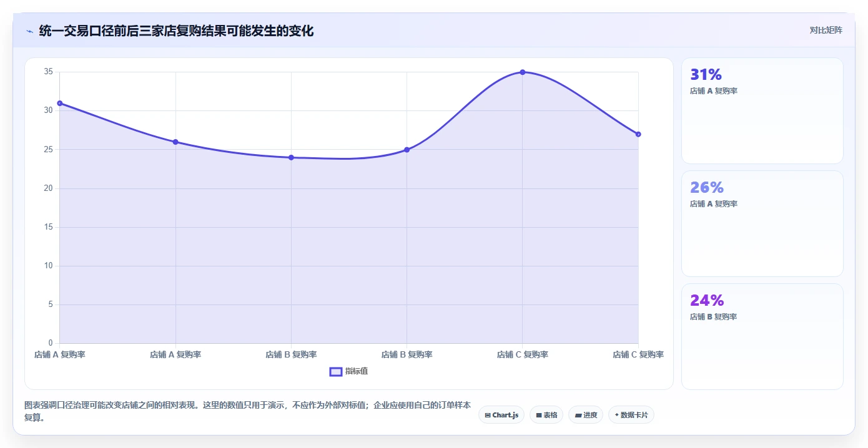Click the chart data point at value 26
The image size is (868, 448).
coord(175,142)
